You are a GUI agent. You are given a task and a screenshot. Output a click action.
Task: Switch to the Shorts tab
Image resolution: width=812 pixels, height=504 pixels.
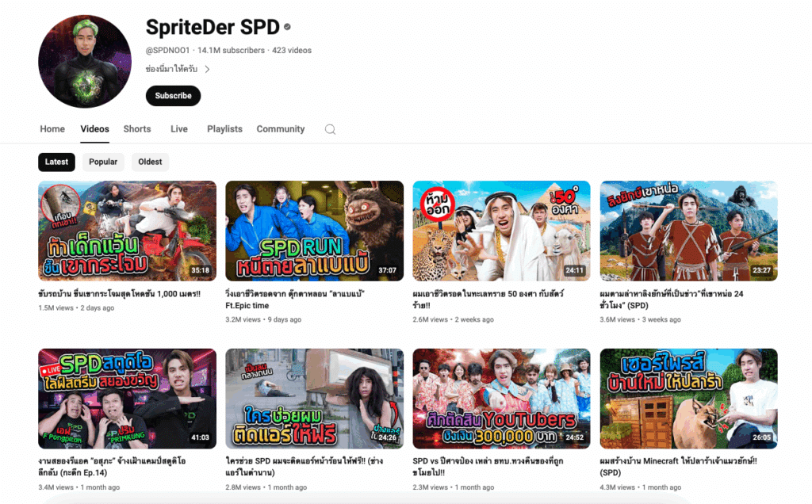pos(137,129)
